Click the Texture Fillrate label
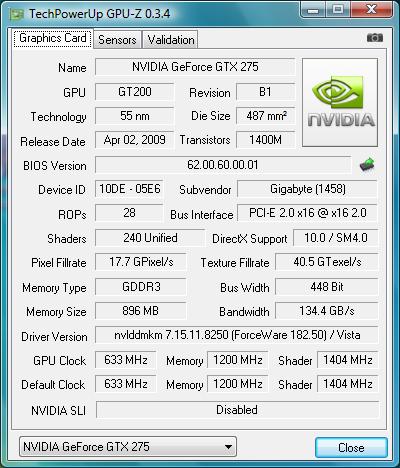 [x=235, y=263]
